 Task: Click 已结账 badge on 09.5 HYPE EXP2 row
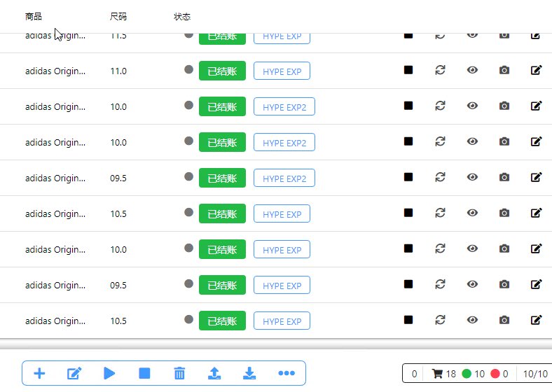pos(222,178)
